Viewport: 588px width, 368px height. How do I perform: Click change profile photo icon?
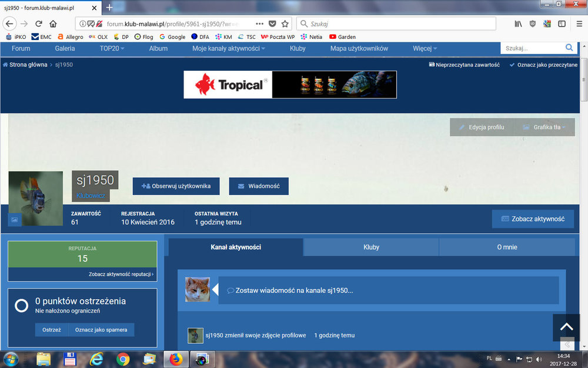15,220
